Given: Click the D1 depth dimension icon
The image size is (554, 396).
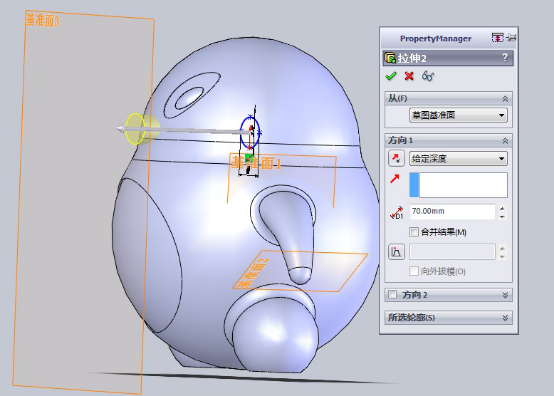Looking at the screenshot, I should tap(396, 212).
